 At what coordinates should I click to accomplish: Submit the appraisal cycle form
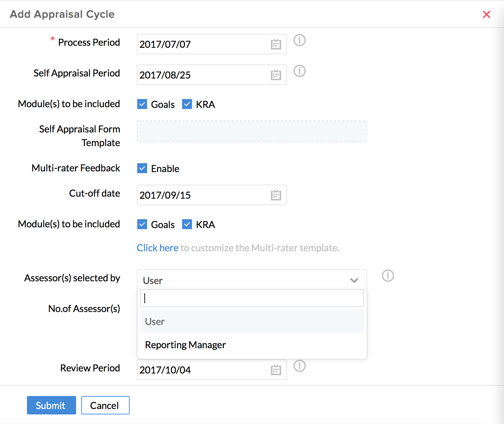pos(51,405)
